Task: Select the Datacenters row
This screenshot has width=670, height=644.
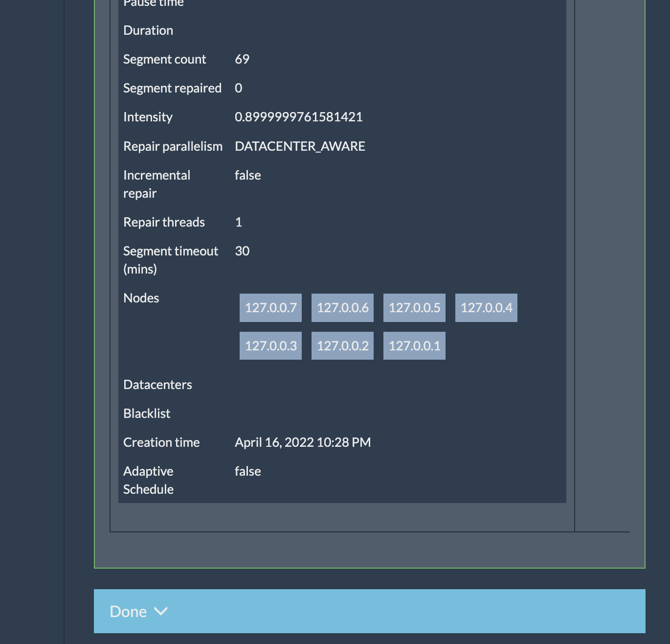Action: point(157,385)
